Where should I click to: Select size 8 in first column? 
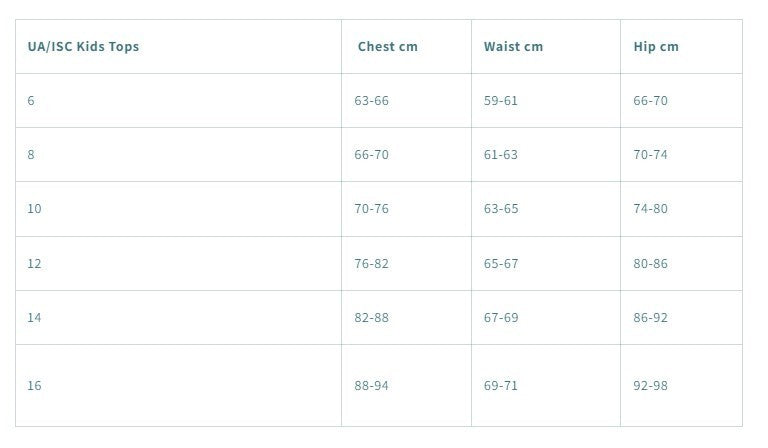tap(31, 155)
